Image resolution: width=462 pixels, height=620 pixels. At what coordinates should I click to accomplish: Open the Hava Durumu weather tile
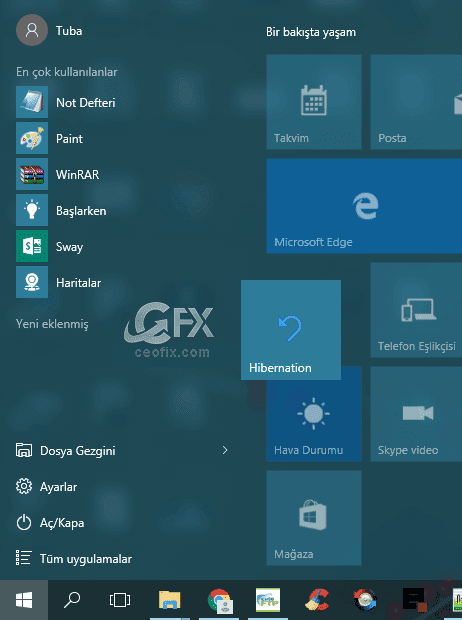[x=314, y=420]
